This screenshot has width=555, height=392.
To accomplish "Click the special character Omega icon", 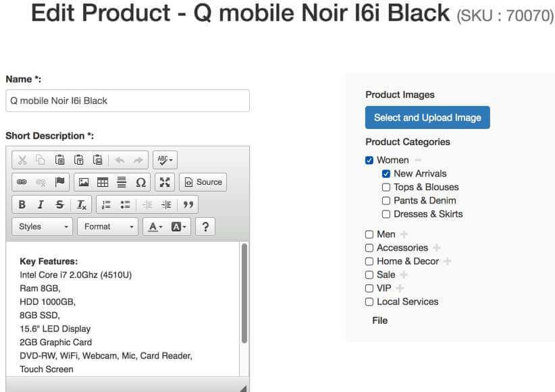I will pos(140,182).
